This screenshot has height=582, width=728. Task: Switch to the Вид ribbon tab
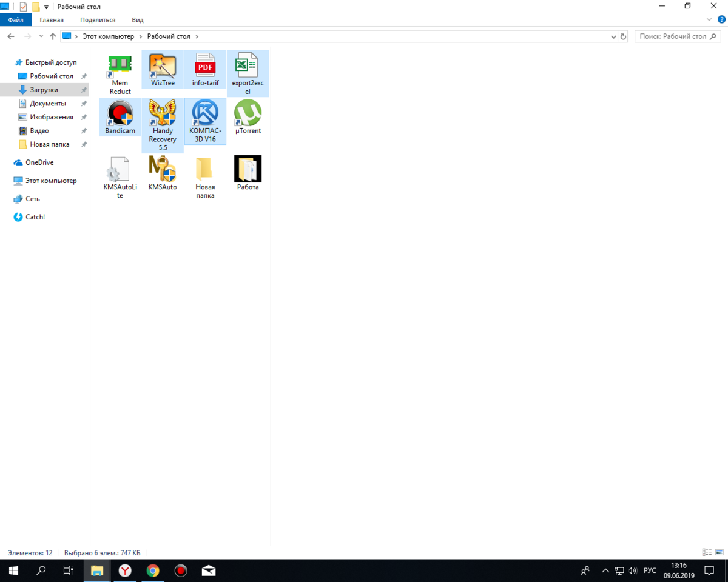coord(138,20)
